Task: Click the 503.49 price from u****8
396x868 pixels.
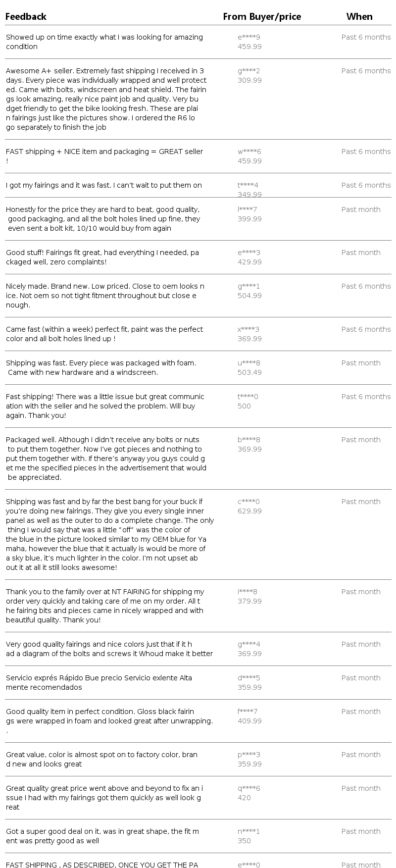Action: click(249, 372)
